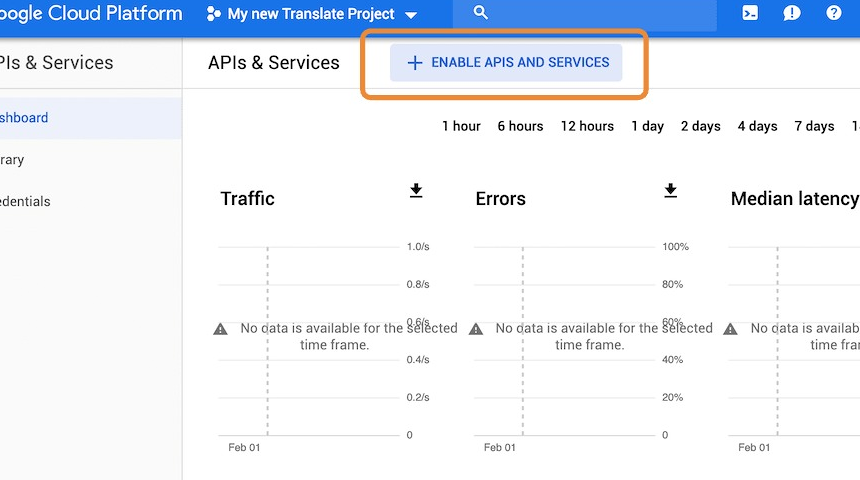Viewport: 860px width, 480px height.
Task: Open Cloud Shell terminal icon
Action: 750,14
